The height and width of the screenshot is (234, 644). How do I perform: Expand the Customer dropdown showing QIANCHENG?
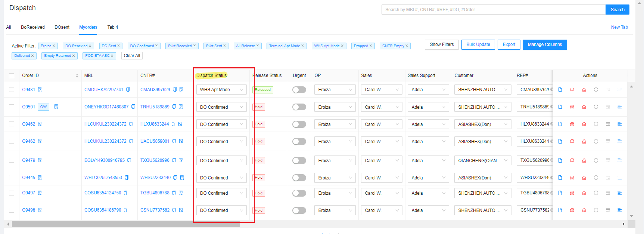[x=483, y=160]
